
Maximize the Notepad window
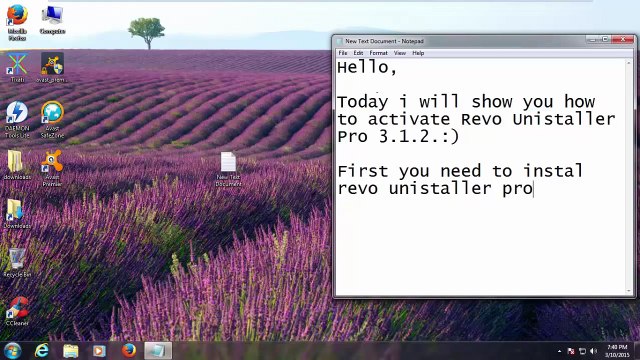click(605, 40)
